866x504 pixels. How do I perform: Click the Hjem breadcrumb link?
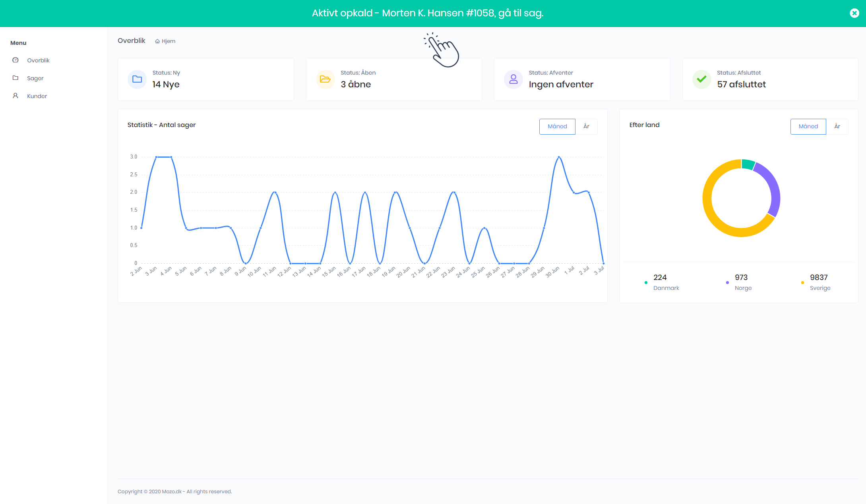pos(169,41)
